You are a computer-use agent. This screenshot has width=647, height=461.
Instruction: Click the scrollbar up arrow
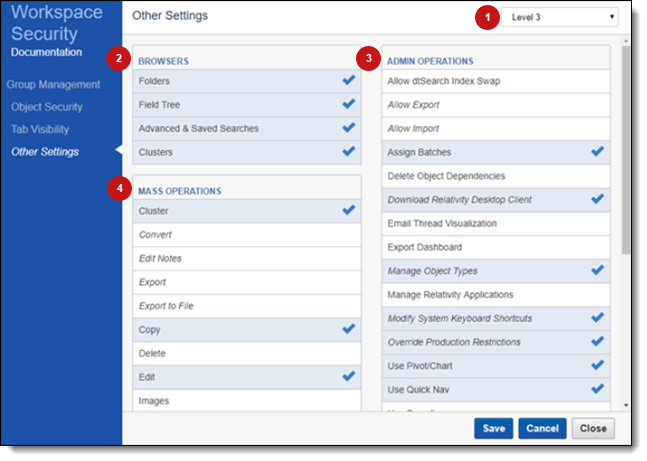click(626, 41)
